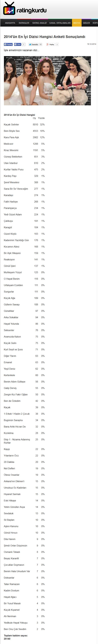Click the Facebook Like button
Screen dimensions: 98x644
click(x=17, y=45)
